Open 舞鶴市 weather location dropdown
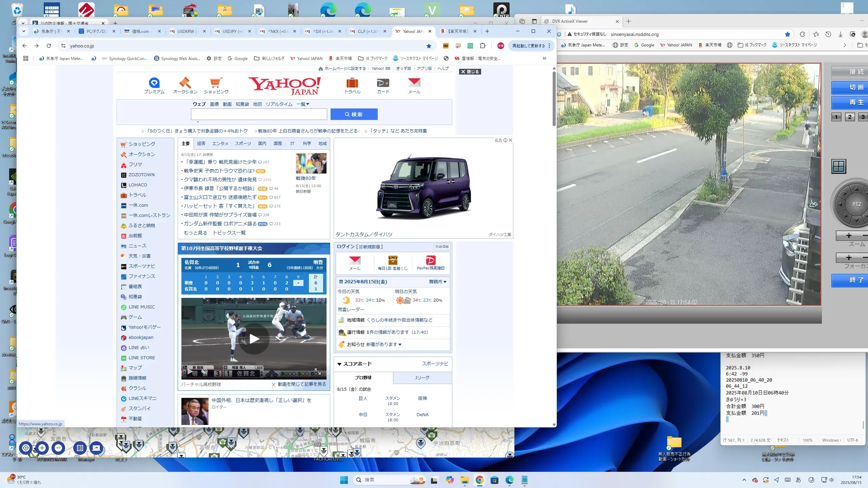This screenshot has height=488, width=868. click(438, 282)
